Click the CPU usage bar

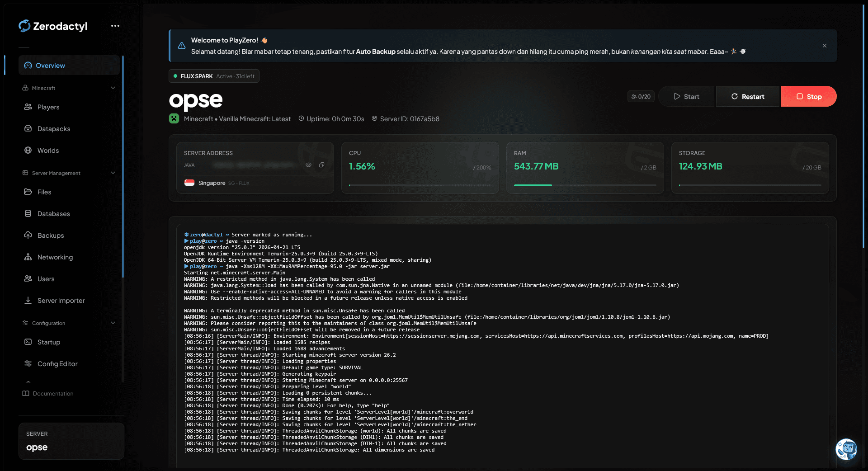[x=420, y=185]
